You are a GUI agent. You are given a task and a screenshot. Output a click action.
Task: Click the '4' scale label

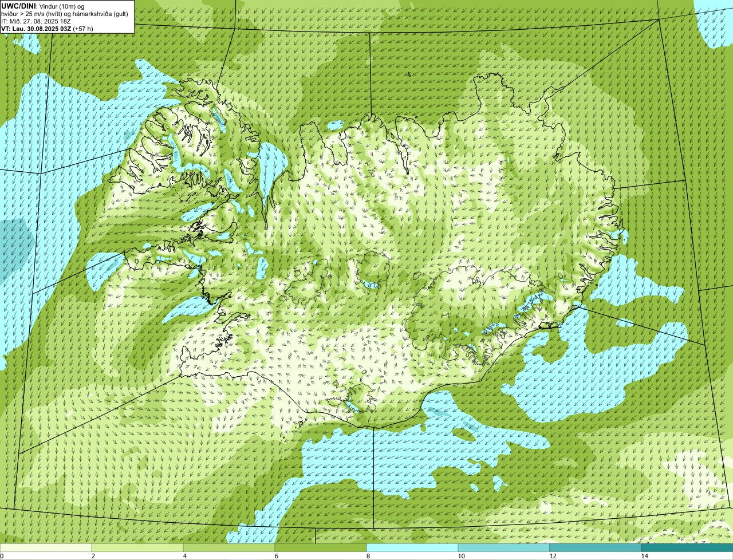(x=184, y=556)
